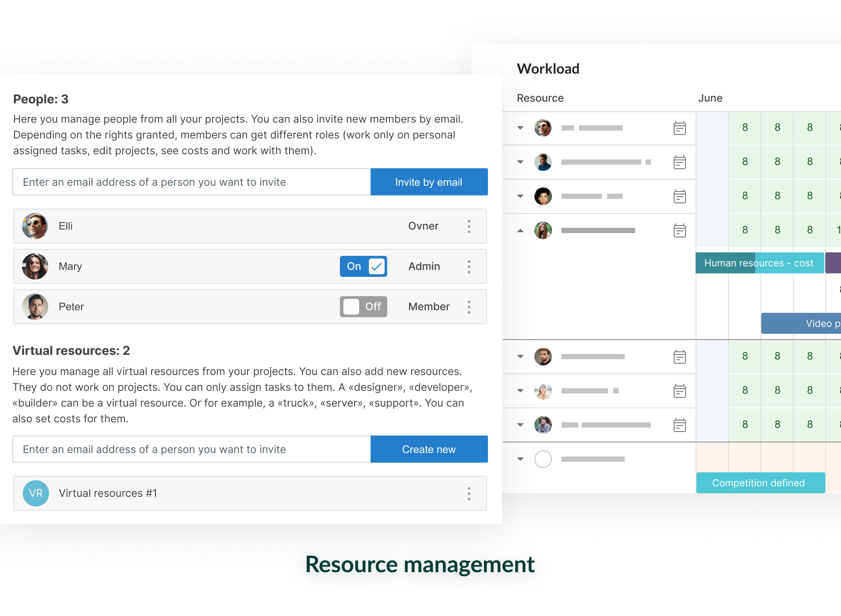Select the empty circle in bottom workload row
Image resolution: width=841 pixels, height=616 pixels.
[543, 459]
